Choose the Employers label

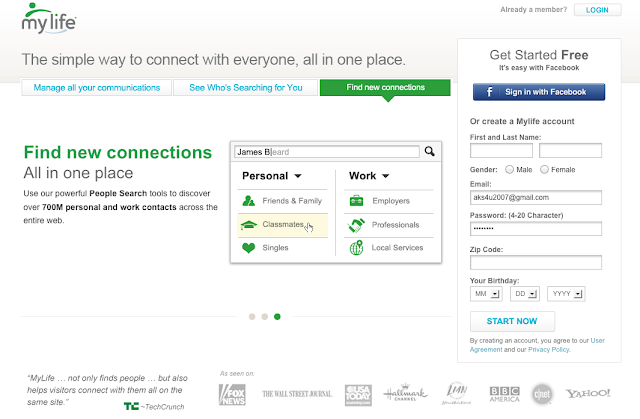391,201
